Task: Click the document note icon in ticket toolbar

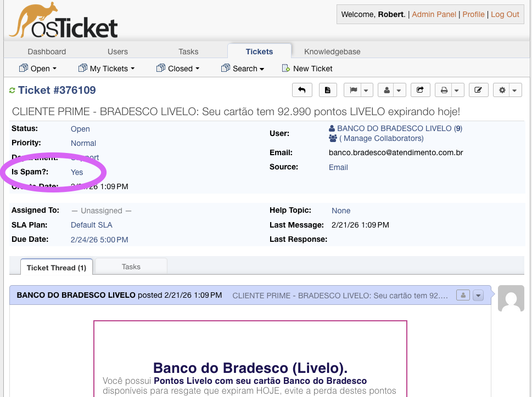Action: (328, 90)
